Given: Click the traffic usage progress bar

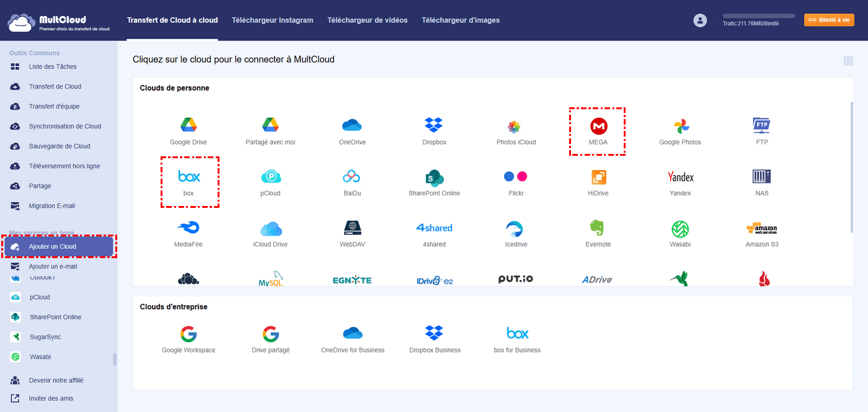Looking at the screenshot, I should point(759,16).
